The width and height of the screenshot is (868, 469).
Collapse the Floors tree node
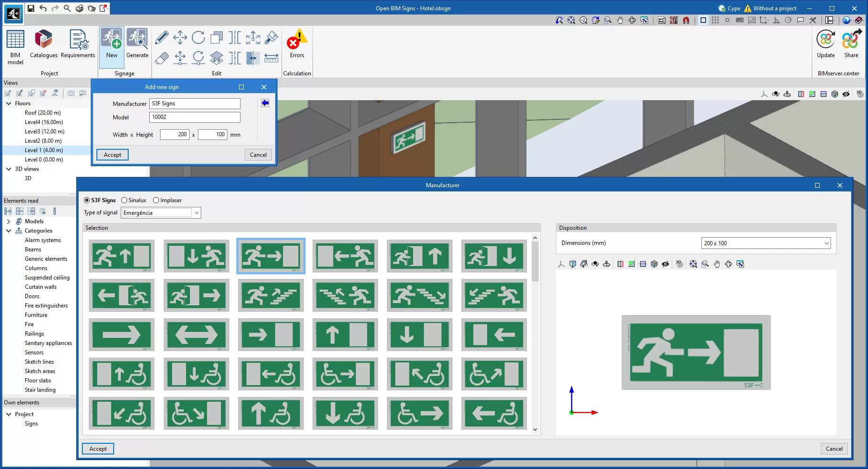click(8, 103)
